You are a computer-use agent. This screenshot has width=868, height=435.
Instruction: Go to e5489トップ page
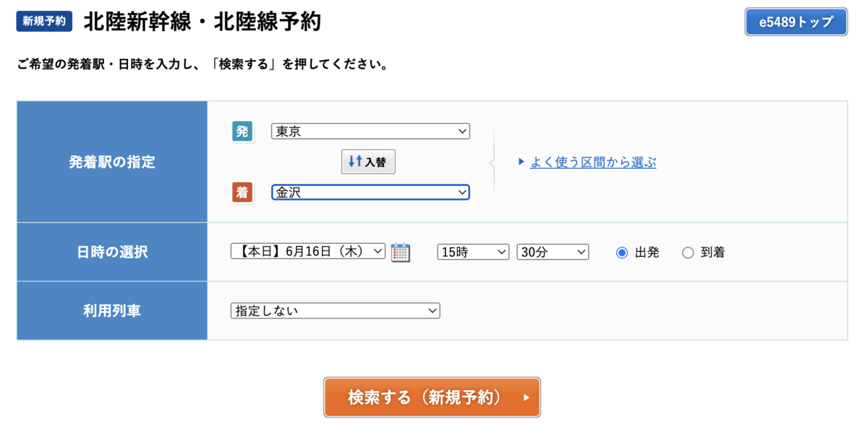click(x=796, y=22)
